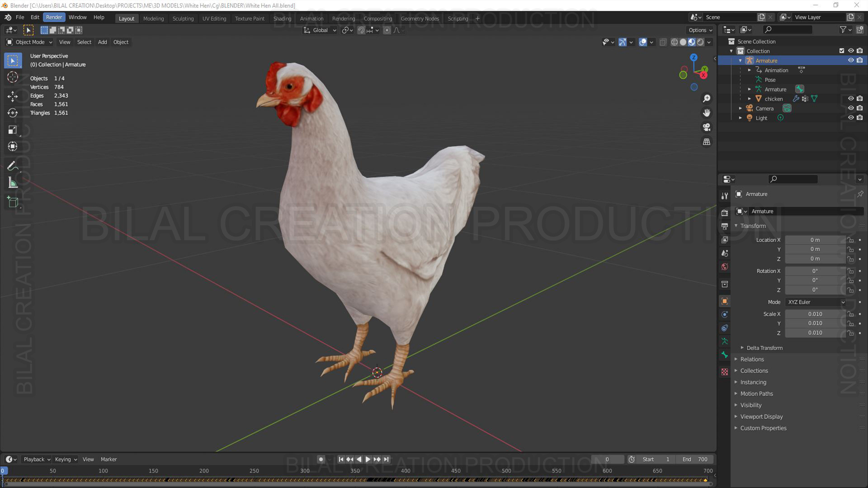This screenshot has height=488, width=868.
Task: Open the Object Data armature properties tab
Action: [x=724, y=342]
